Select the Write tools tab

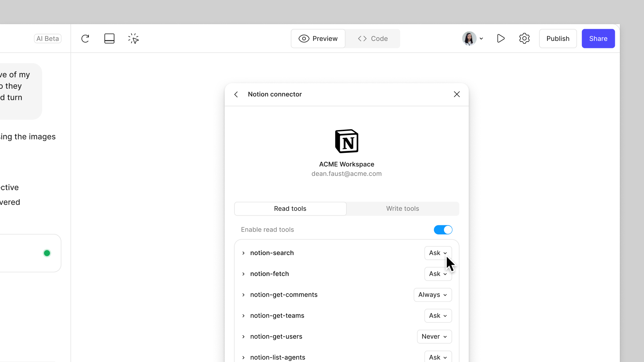point(402,208)
